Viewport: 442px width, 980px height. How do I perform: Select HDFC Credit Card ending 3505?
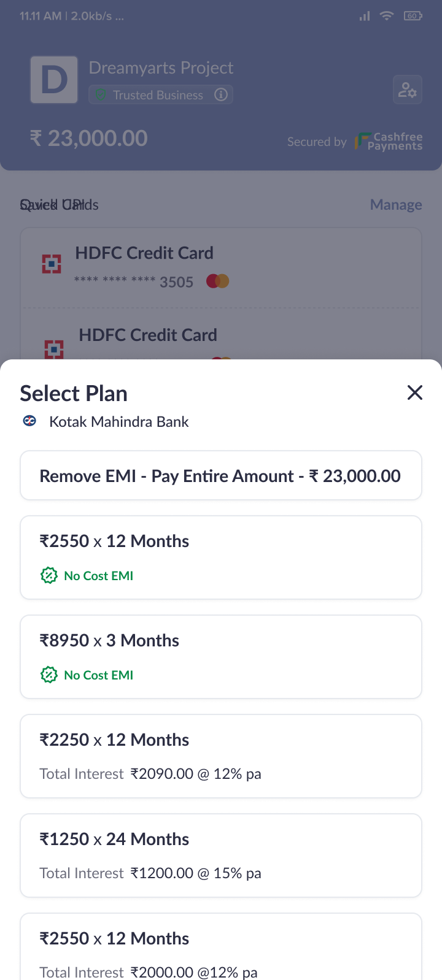221,267
